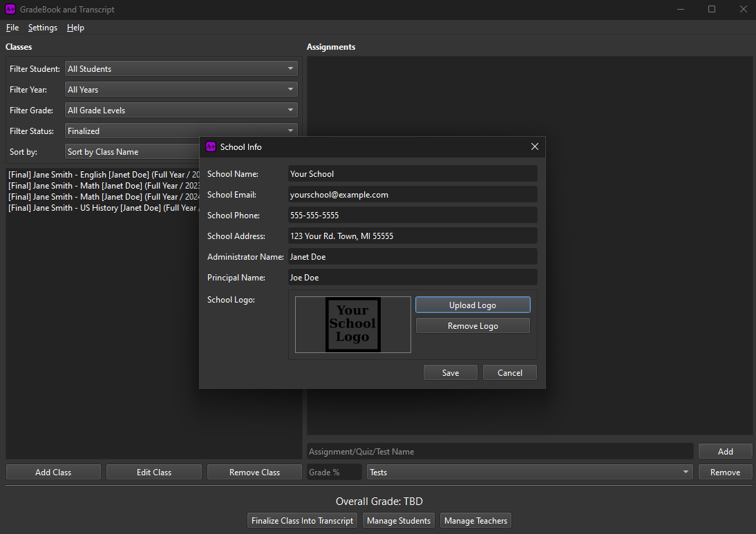Click the Principal Name field

413,278
